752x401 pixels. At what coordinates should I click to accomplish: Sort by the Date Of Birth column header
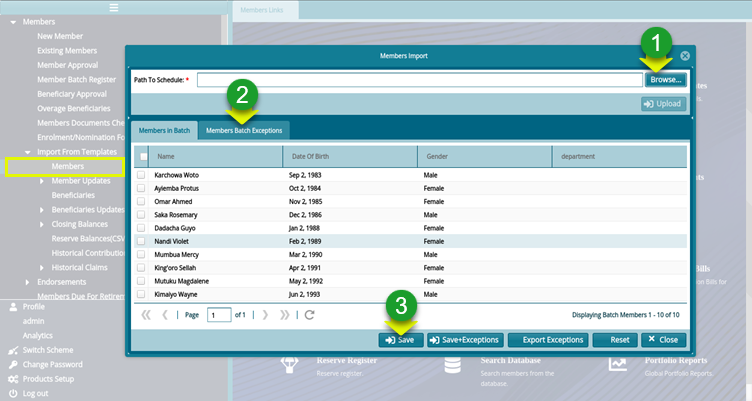click(350, 156)
